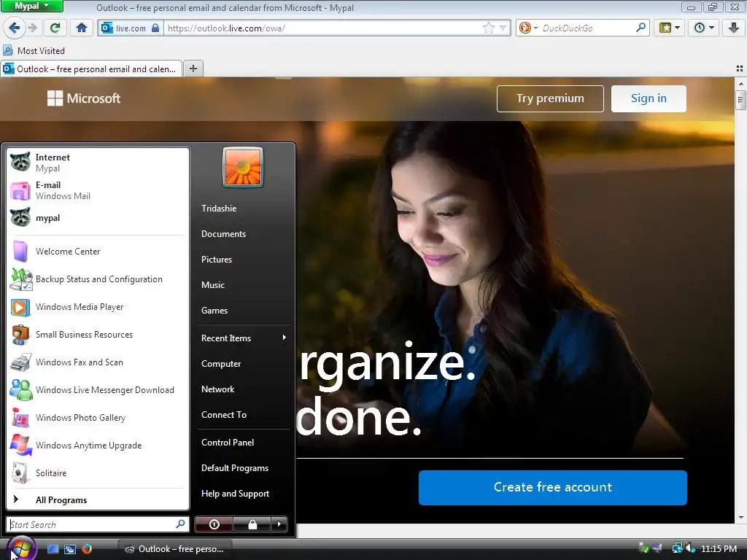Open Games from Start menu
The image size is (747, 560).
[244, 311]
